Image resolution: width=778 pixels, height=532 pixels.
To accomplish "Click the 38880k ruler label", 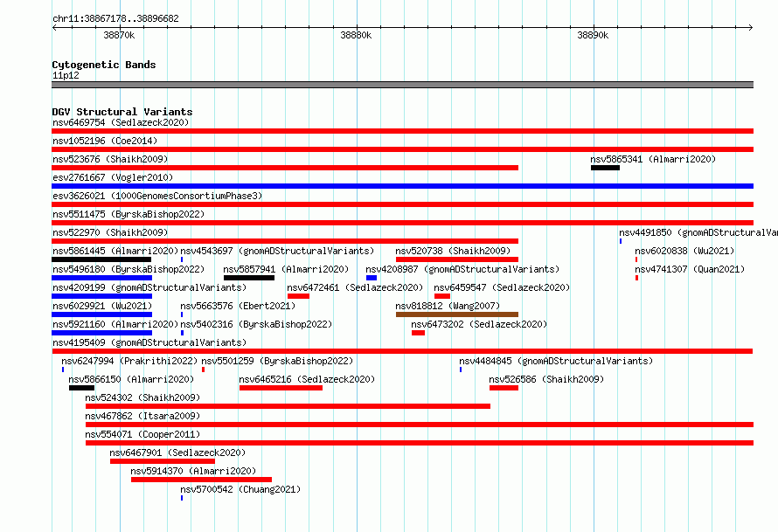I will pos(356,35).
